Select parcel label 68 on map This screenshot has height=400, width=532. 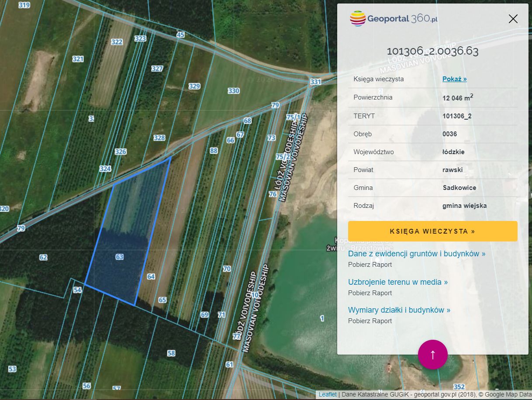tap(248, 121)
